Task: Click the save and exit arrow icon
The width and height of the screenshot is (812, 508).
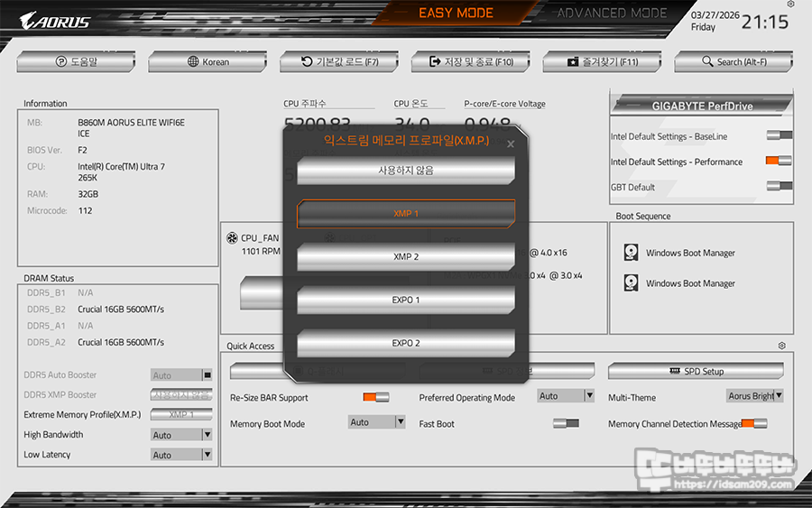Action: click(x=435, y=61)
